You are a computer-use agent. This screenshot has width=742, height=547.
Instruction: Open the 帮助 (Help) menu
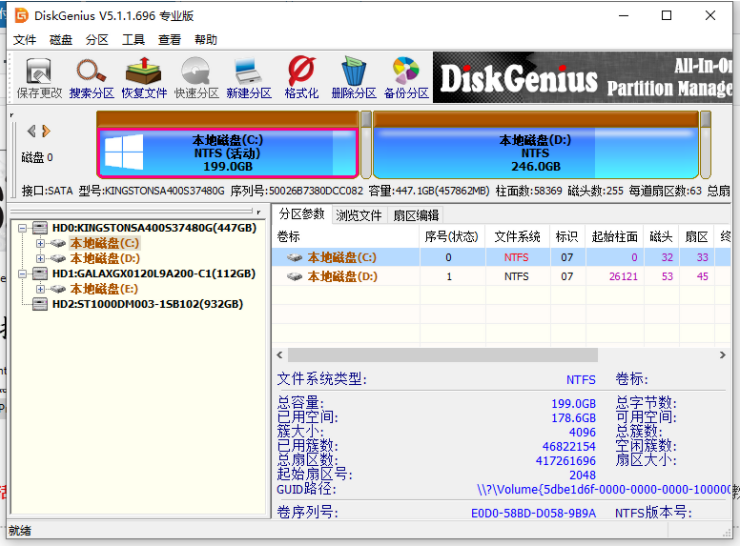coord(206,40)
